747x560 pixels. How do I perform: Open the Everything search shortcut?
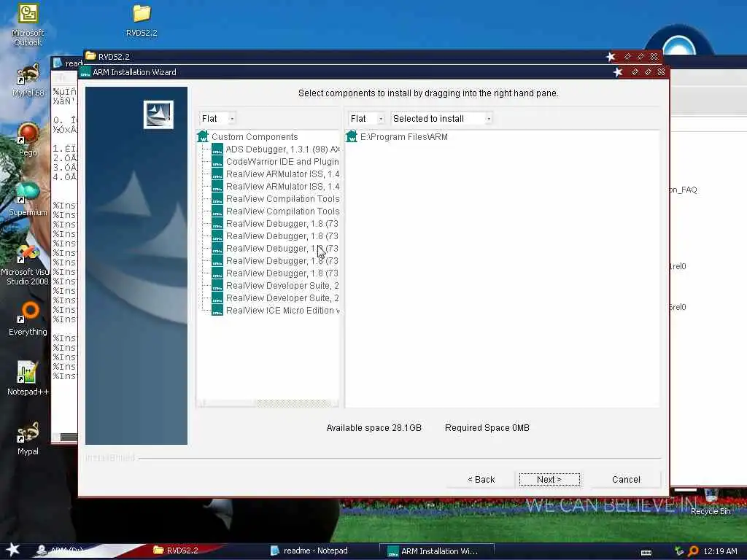[x=28, y=319]
